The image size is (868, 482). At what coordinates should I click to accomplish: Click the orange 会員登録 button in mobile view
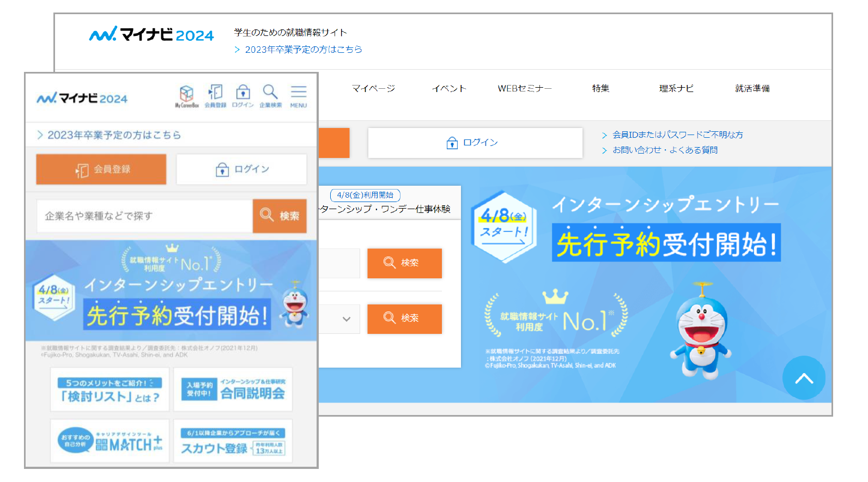point(101,169)
